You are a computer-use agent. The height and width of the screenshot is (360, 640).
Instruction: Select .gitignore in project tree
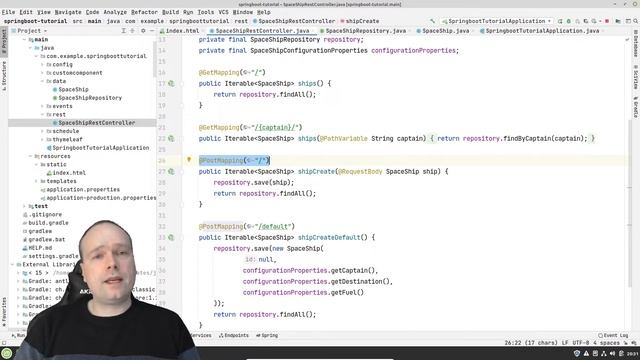pos(42,214)
